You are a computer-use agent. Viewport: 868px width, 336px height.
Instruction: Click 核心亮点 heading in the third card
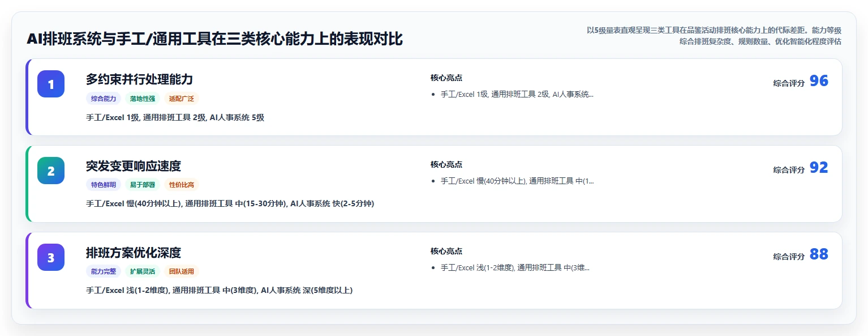[x=446, y=251]
